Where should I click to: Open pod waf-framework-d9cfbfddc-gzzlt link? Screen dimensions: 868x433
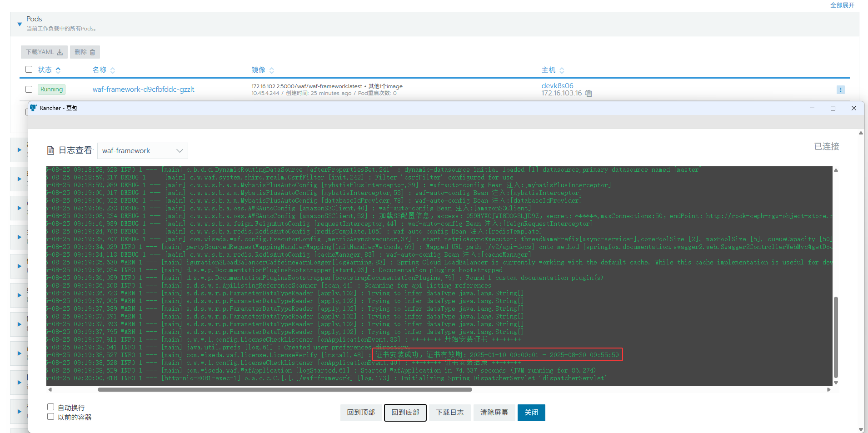143,90
